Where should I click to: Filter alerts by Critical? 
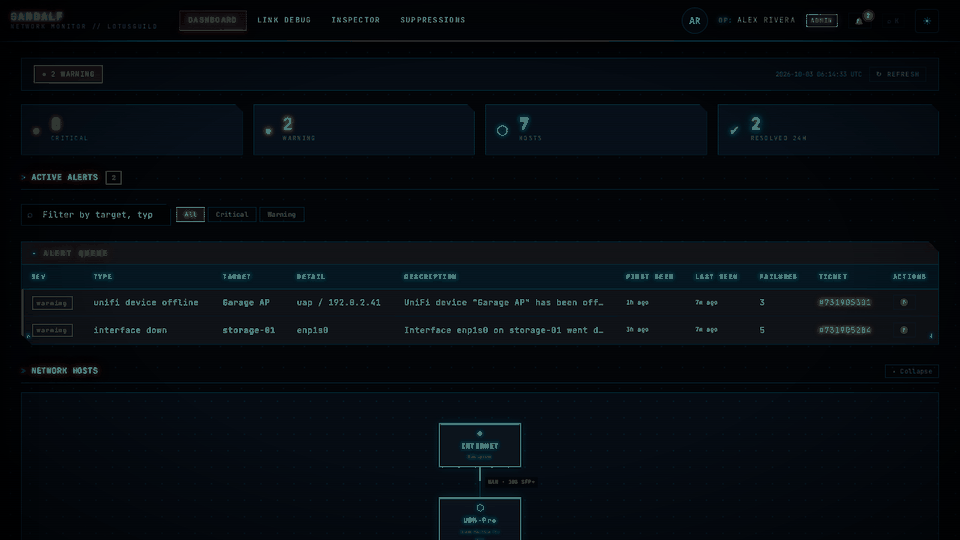pos(232,215)
